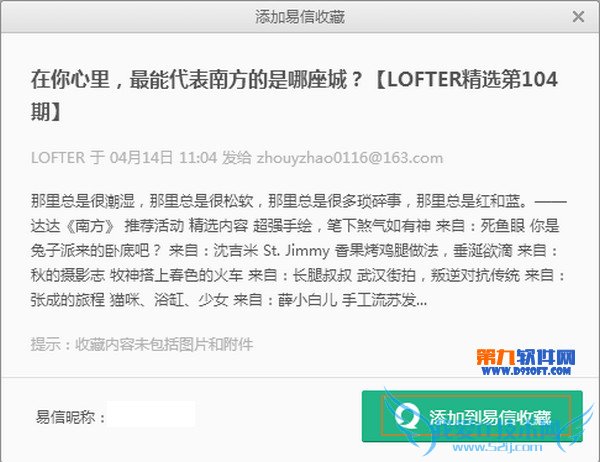Click the text 秋的摄影志 in the body
The height and width of the screenshot is (462, 600).
(x=68, y=275)
